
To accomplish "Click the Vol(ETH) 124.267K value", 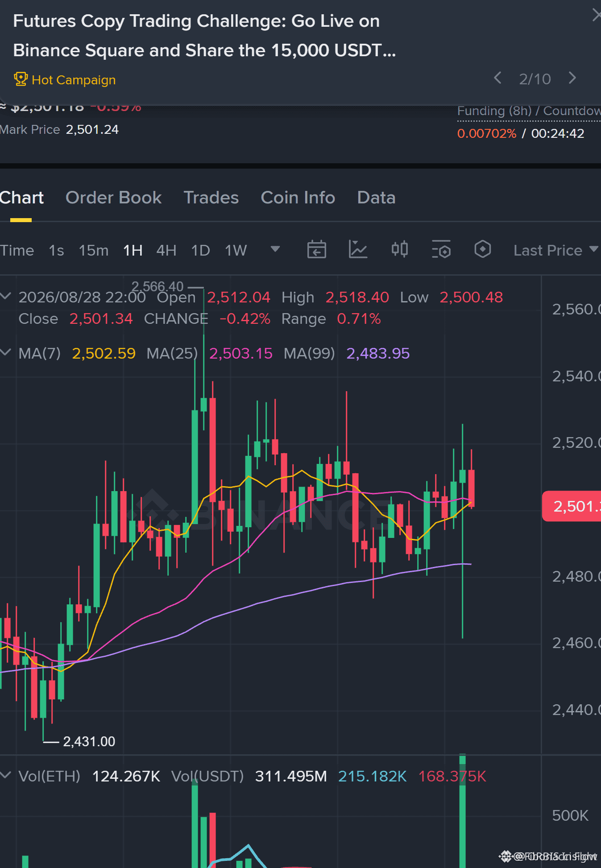I will pyautogui.click(x=126, y=776).
